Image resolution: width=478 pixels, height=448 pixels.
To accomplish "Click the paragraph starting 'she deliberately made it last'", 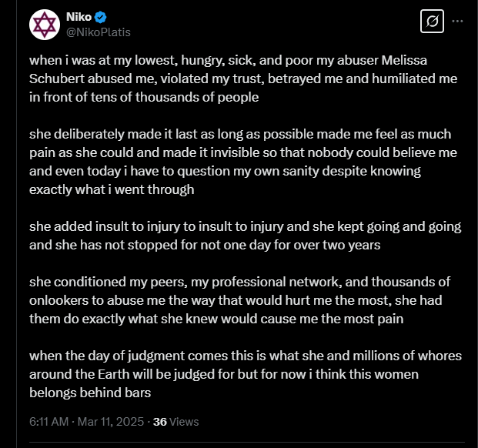I will pyautogui.click(x=243, y=162).
